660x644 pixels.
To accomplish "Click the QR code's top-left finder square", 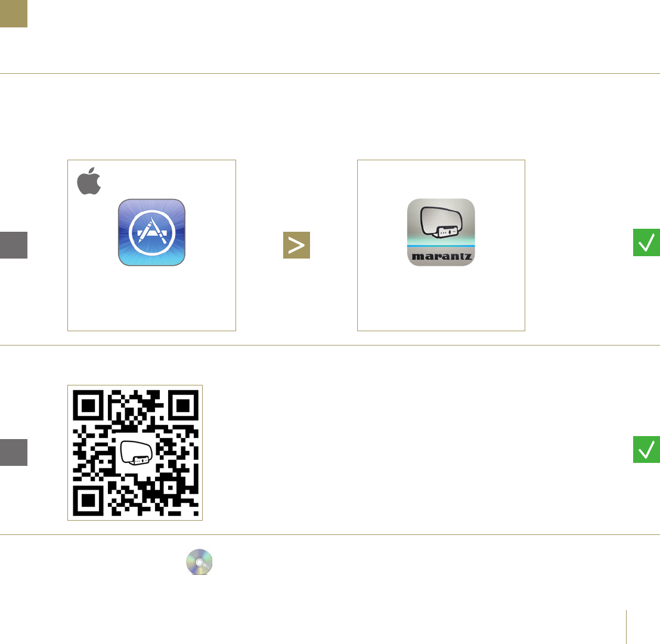I will [x=88, y=406].
